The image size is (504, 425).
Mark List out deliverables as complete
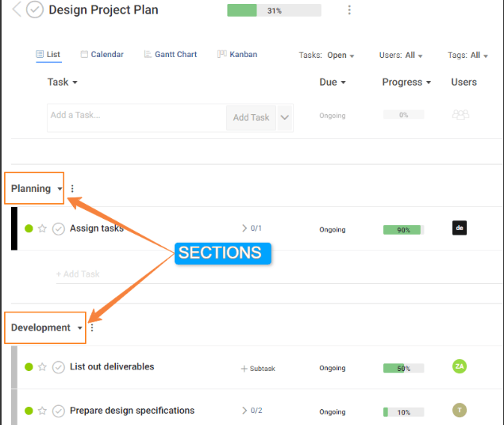[59, 367]
